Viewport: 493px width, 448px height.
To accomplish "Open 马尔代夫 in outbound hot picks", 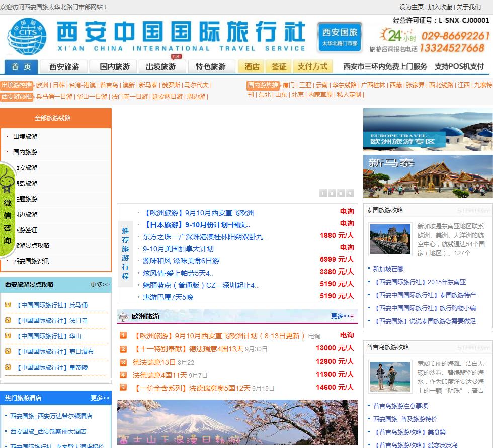I will [x=197, y=85].
